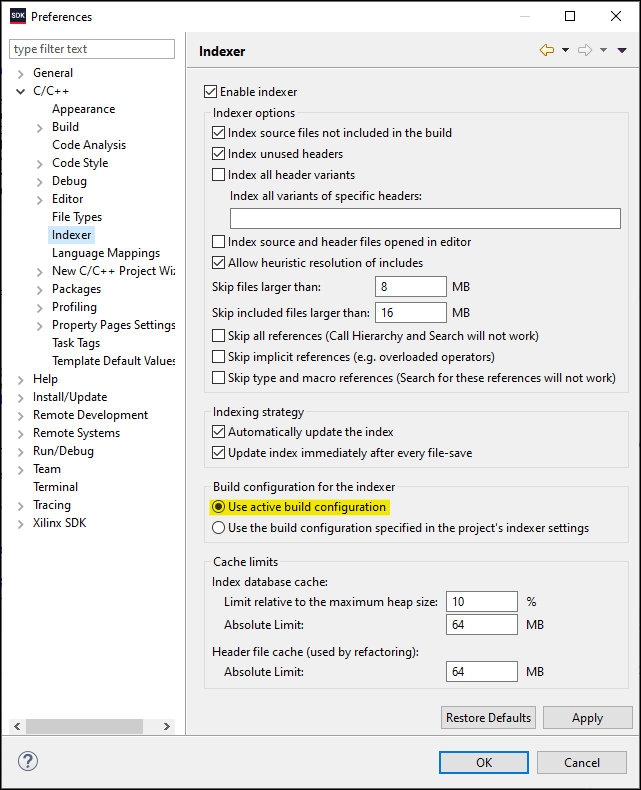The height and width of the screenshot is (790, 641).
Task: Open the back history dropdown arrow
Action: pos(565,51)
